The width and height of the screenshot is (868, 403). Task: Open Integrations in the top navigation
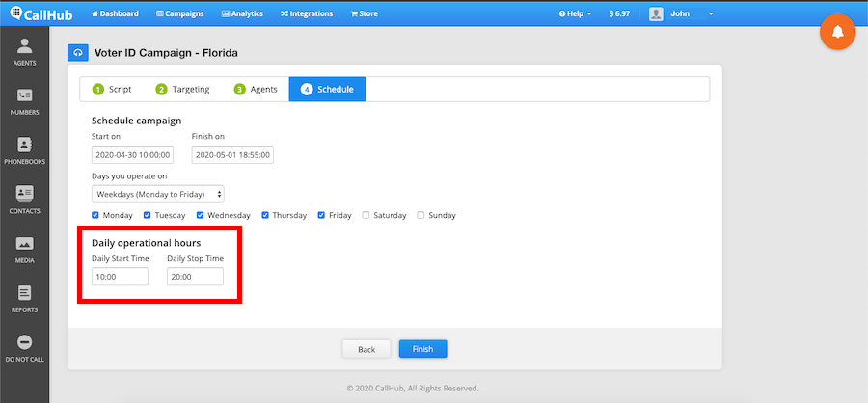pyautogui.click(x=307, y=13)
